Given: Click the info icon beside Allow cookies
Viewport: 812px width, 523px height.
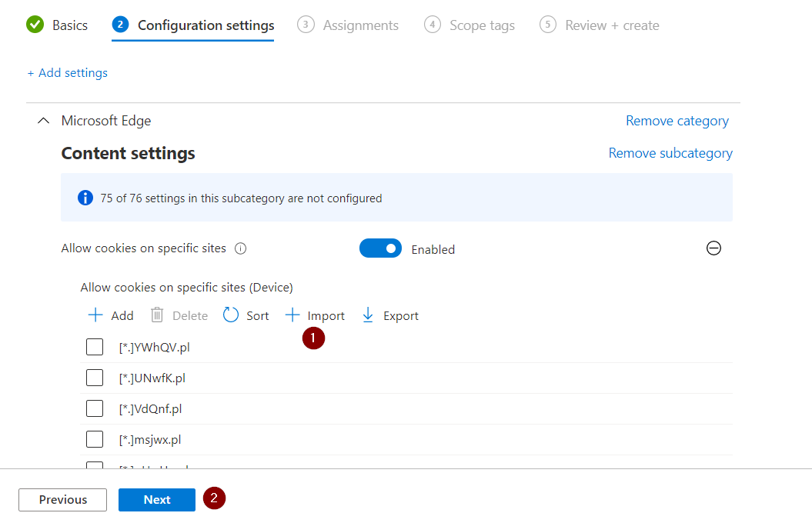Looking at the screenshot, I should [x=240, y=248].
